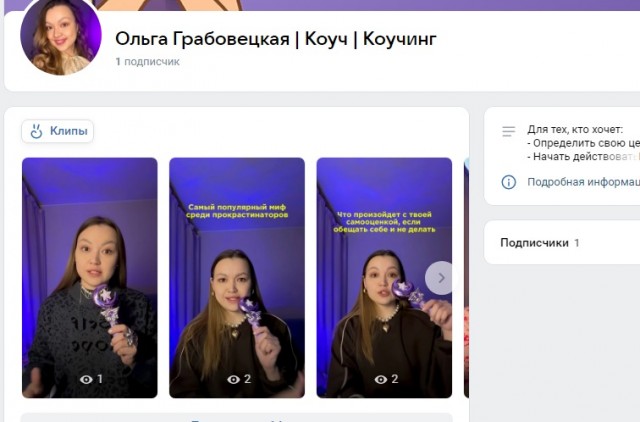Play the first clip with 1 view
640x422 pixels.
click(90, 278)
